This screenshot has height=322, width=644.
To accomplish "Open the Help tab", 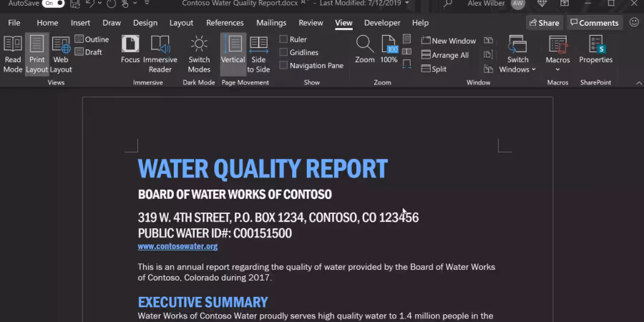I will tap(420, 23).
